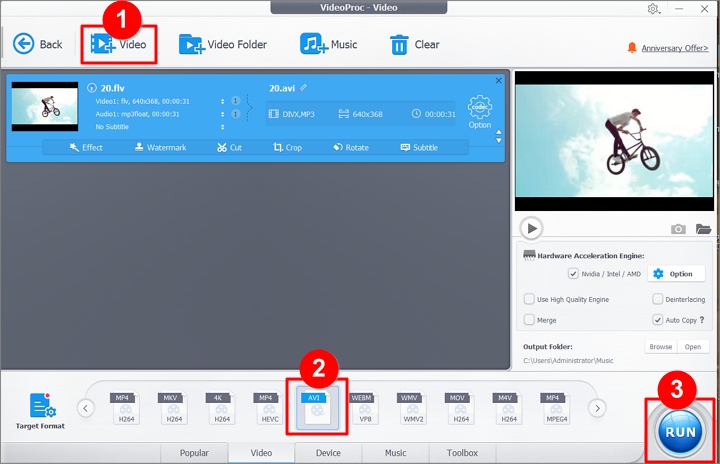Toggle Auto Copy checkbox
Viewport: 720px width, 464px height.
click(658, 320)
